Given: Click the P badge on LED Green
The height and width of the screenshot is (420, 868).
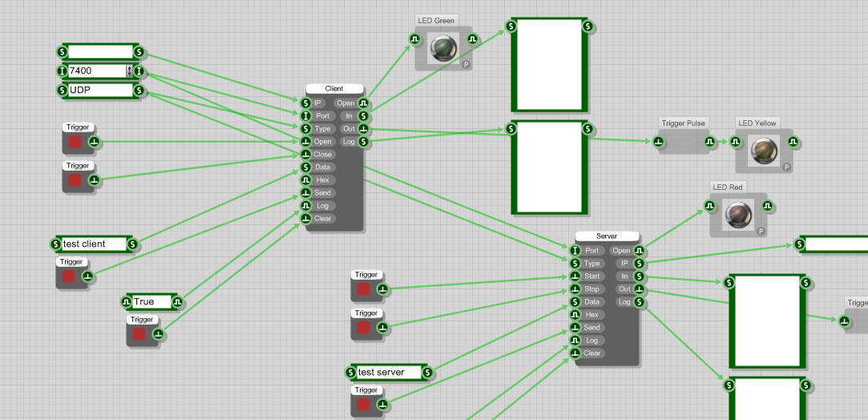Looking at the screenshot, I should (466, 64).
